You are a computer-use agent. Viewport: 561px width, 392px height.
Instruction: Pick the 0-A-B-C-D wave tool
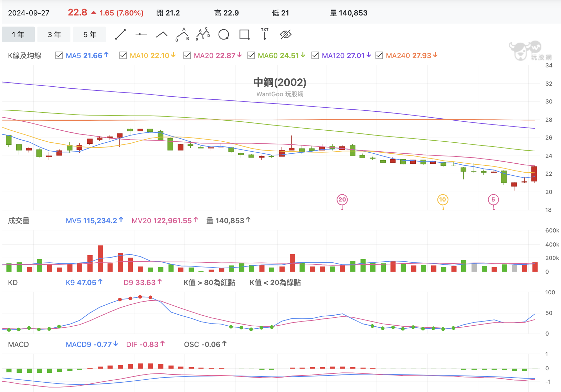pyautogui.click(x=203, y=34)
